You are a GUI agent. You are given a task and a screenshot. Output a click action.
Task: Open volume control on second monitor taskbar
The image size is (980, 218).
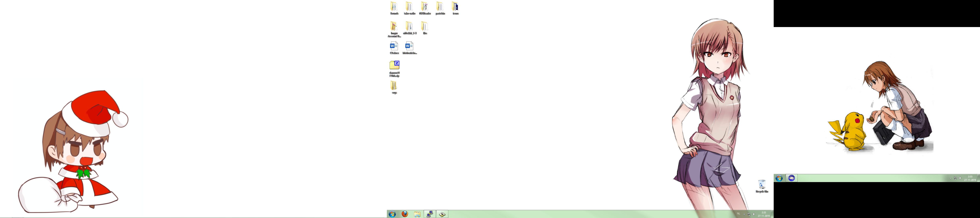[x=960, y=178]
